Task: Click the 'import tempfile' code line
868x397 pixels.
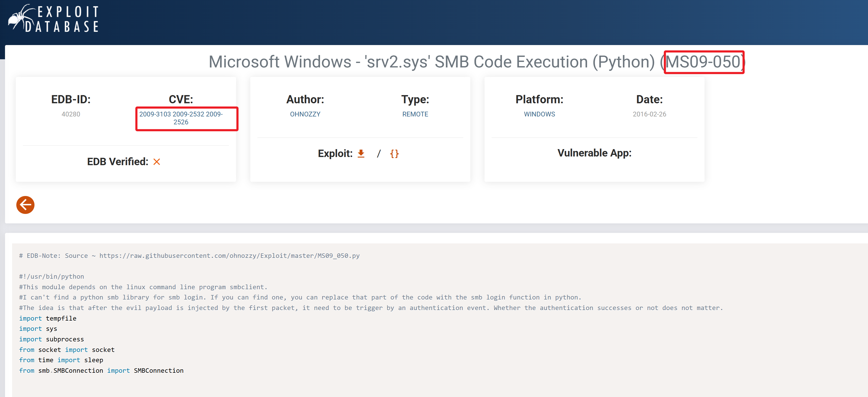Action: tap(48, 318)
